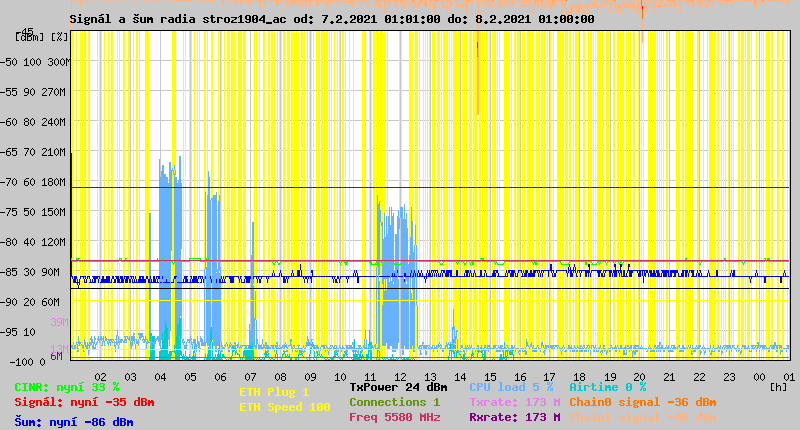
Task: Select the Freq 5580 MHz label
Action: pos(397,417)
